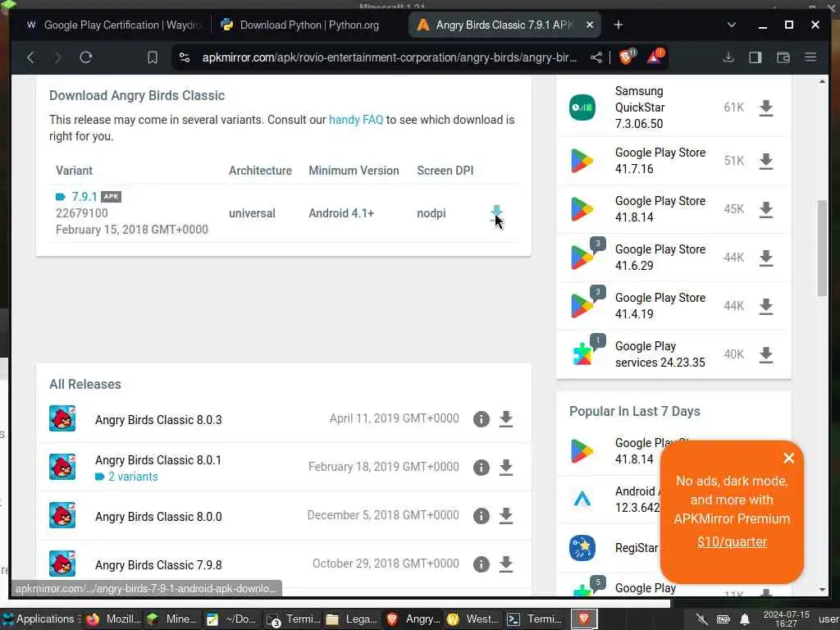Open Angry Birds Classic 7.9.8 release
The image size is (840, 630).
(x=158, y=565)
